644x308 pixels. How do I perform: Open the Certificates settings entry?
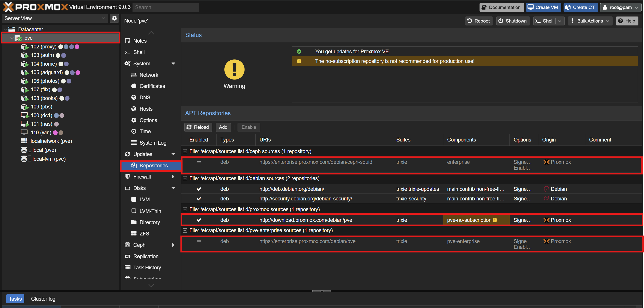(x=152, y=86)
